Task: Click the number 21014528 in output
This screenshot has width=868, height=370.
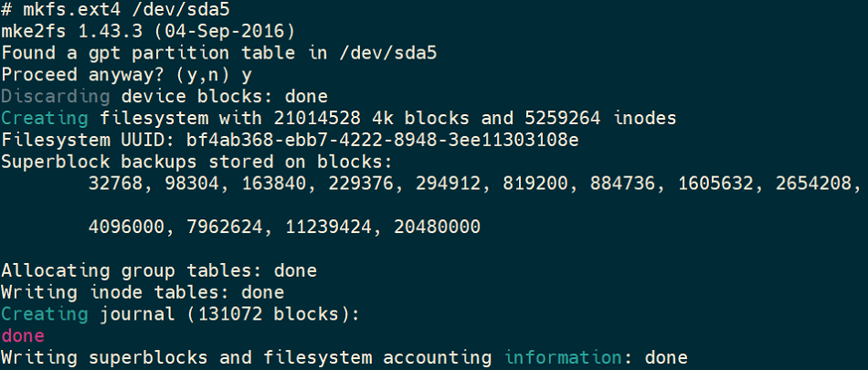Action: [x=317, y=119]
